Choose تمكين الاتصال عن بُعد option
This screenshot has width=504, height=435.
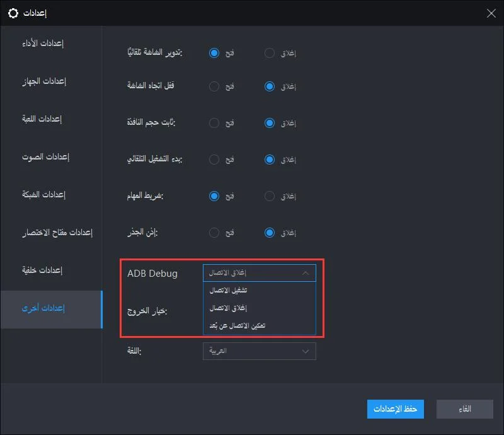pyautogui.click(x=260, y=325)
